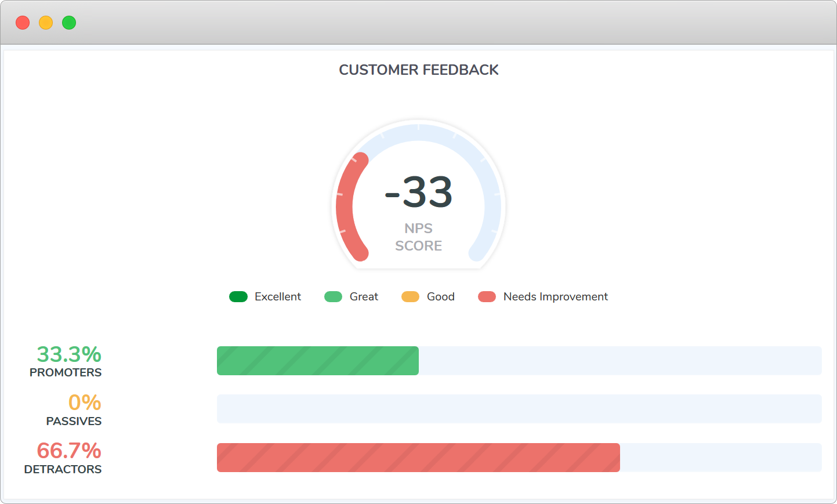Click the 66.7% detractors value
This screenshot has height=504, width=837.
[x=69, y=451]
